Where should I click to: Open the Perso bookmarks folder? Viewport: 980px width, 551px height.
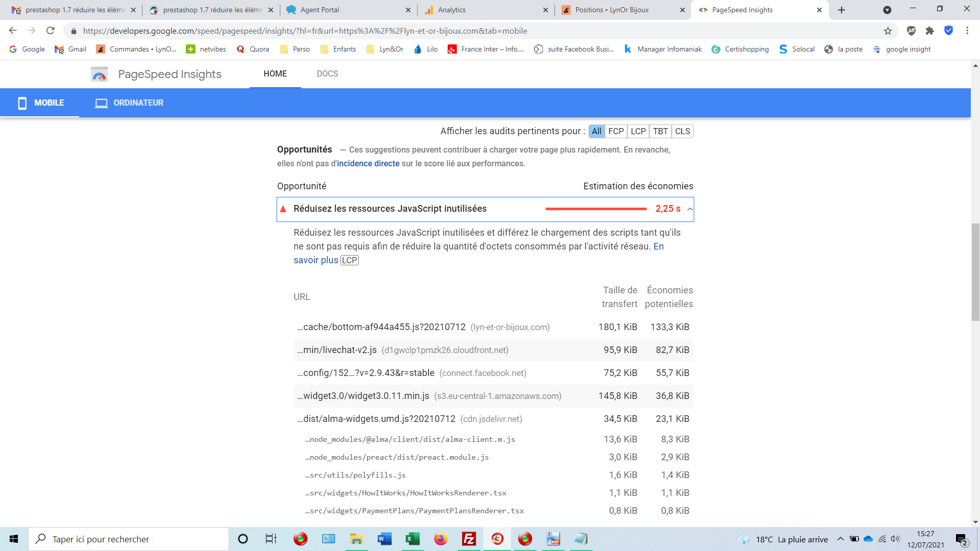click(295, 49)
